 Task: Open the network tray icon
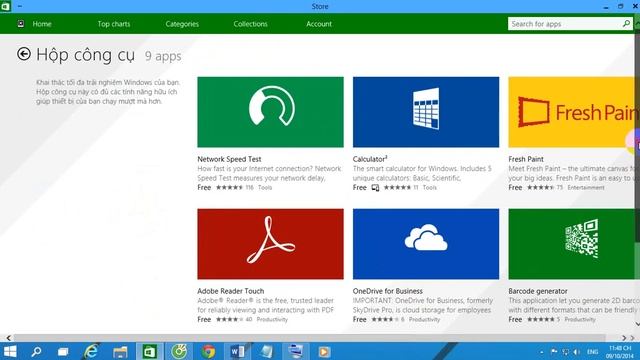[565, 351]
